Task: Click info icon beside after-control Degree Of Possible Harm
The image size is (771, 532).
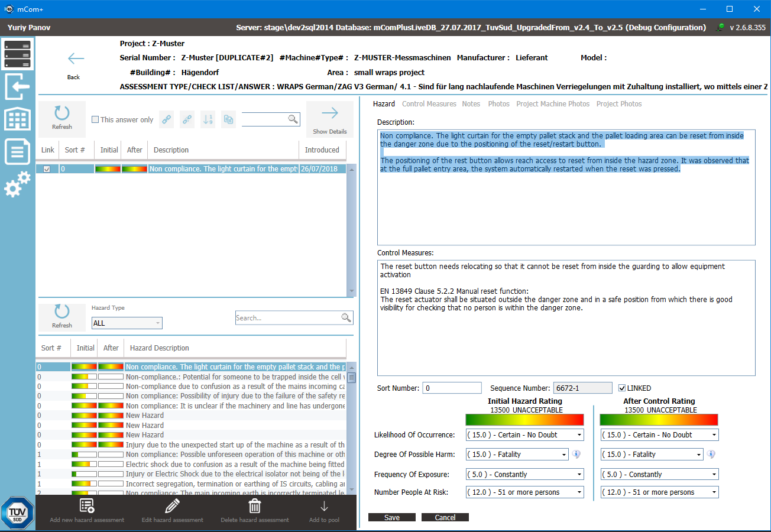Action: pos(711,454)
